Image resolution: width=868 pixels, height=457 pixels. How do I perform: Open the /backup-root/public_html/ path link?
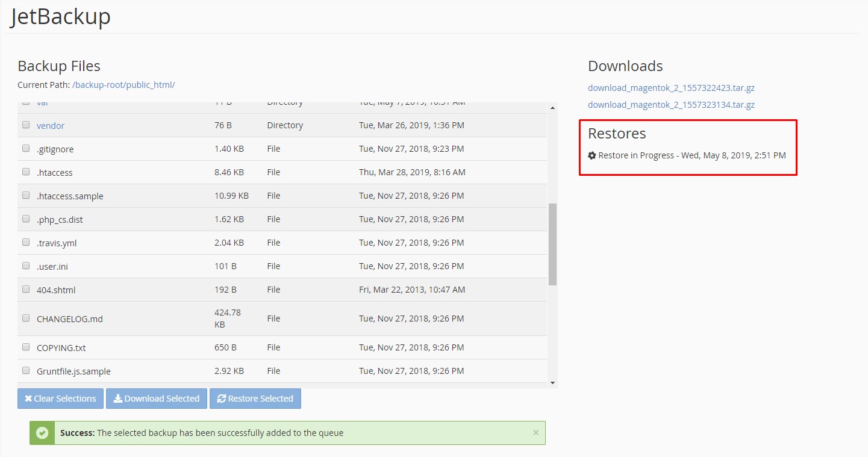coord(123,85)
